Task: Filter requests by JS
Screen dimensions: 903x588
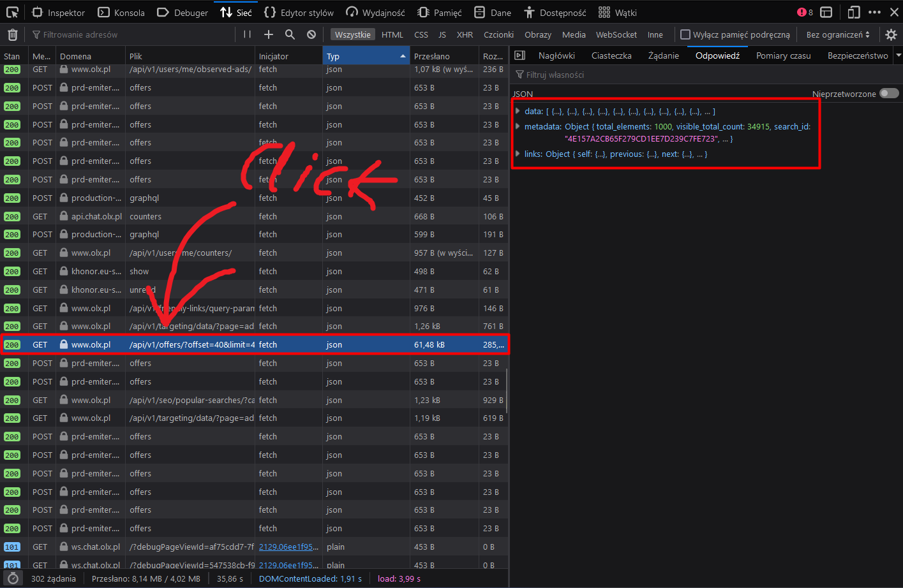Action: pyautogui.click(x=442, y=34)
